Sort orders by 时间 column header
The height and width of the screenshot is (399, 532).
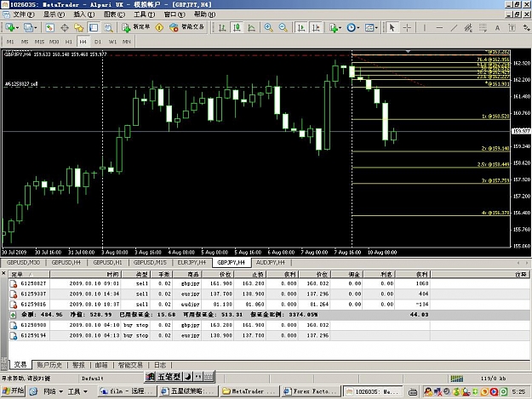86,274
